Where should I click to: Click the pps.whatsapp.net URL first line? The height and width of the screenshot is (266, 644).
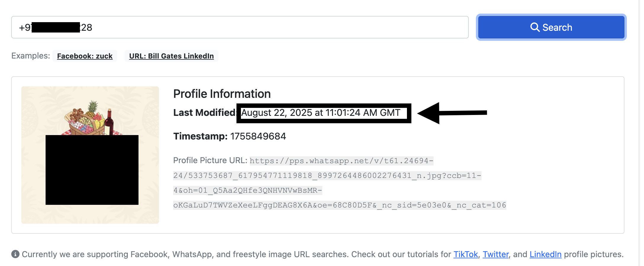[342, 160]
